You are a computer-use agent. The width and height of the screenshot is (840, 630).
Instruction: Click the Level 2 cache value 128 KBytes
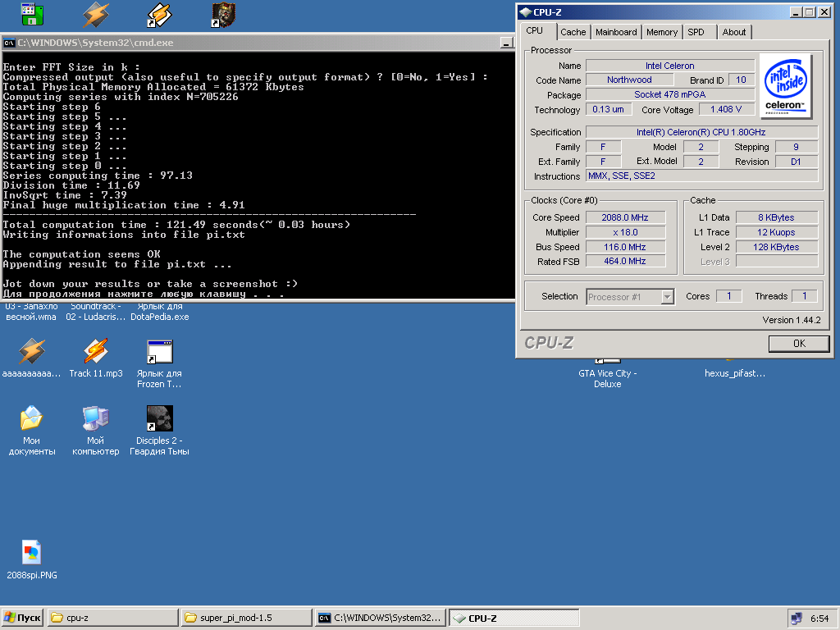click(776, 247)
